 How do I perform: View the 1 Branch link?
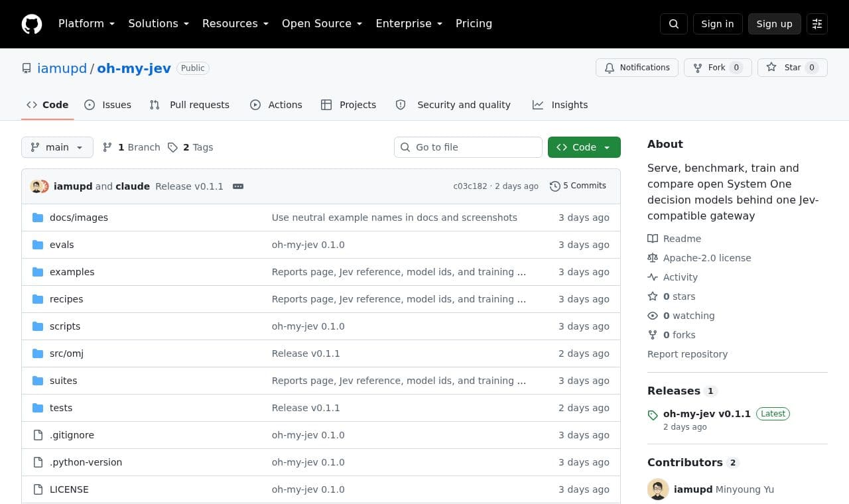click(131, 147)
